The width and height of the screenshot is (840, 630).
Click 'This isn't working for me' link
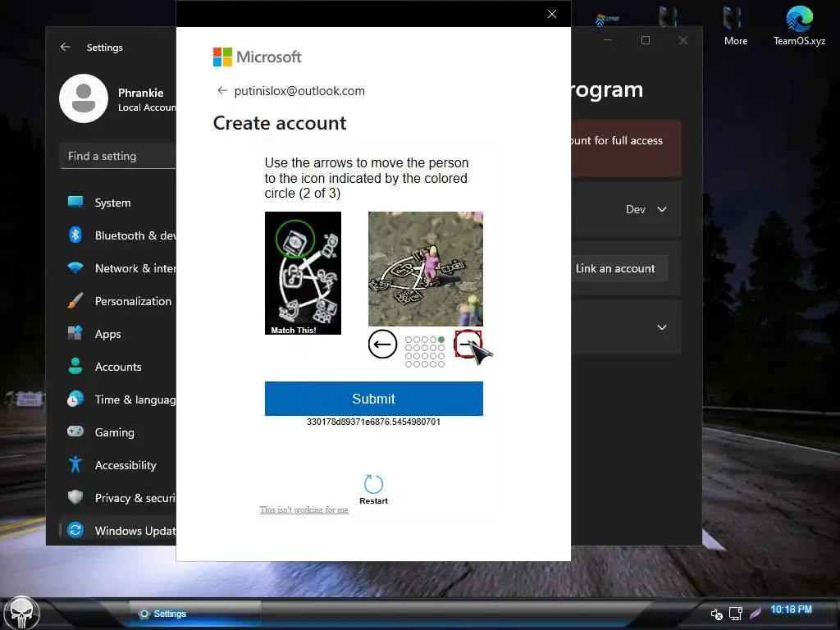pos(304,509)
